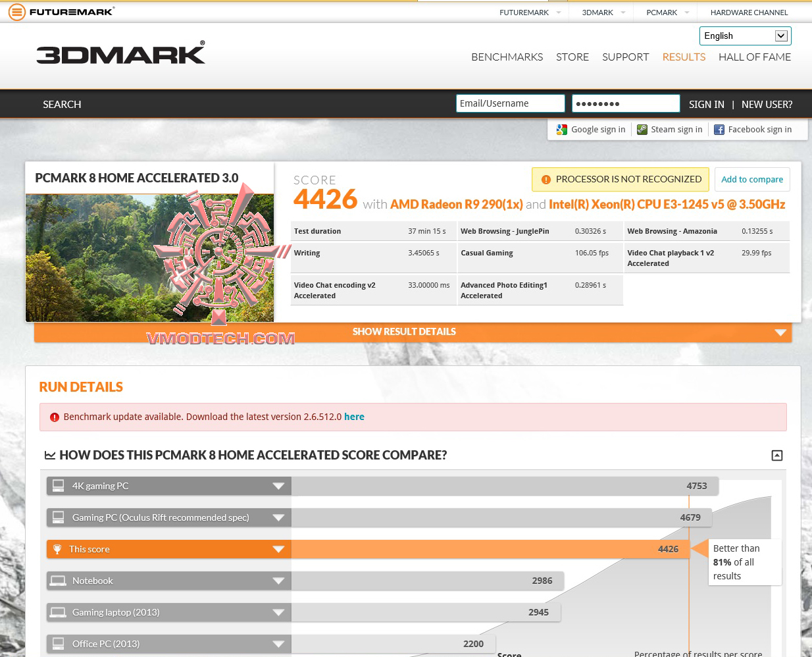Open the BENCHMARKS menu
This screenshot has height=657, width=812.
pyautogui.click(x=507, y=57)
